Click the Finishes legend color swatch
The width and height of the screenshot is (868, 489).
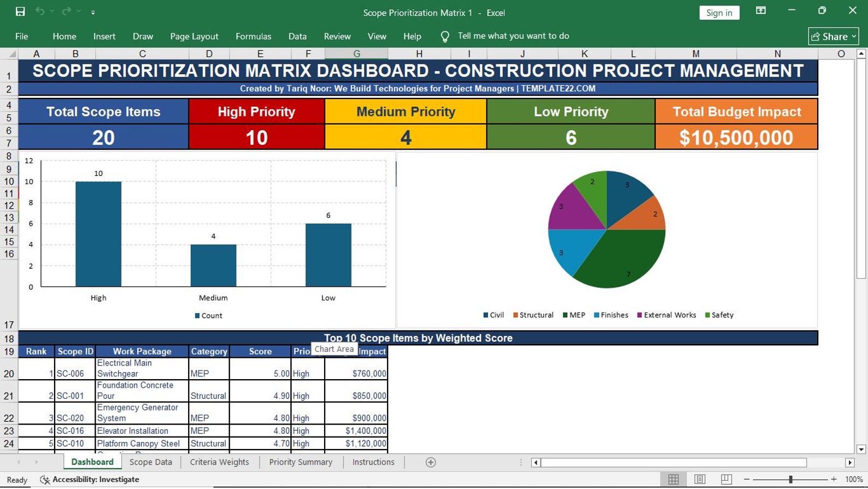point(596,315)
